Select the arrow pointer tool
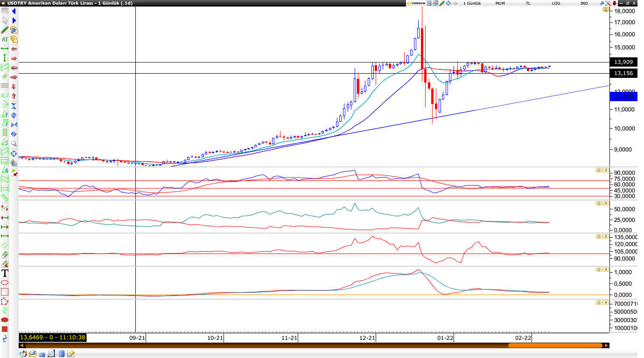This screenshot has height=358, width=644. [5, 20]
